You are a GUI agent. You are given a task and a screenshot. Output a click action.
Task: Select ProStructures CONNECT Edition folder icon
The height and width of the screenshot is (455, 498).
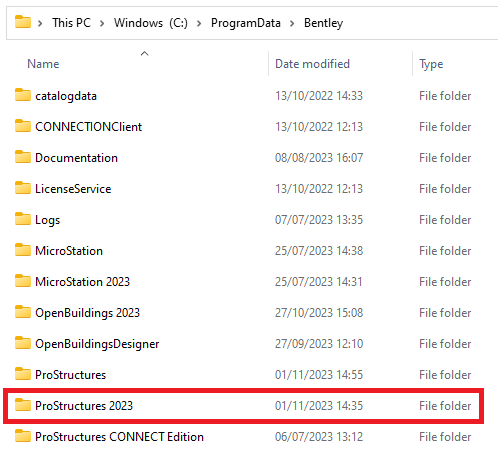[x=23, y=436]
